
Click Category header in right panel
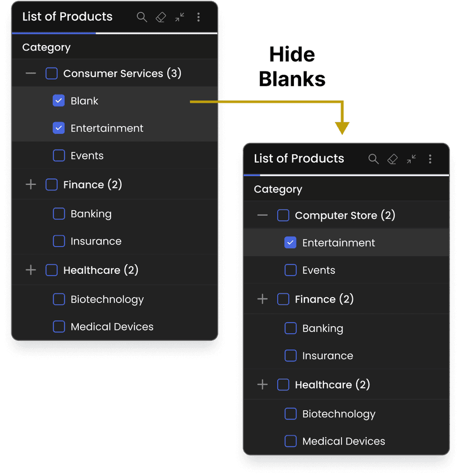[278, 189]
